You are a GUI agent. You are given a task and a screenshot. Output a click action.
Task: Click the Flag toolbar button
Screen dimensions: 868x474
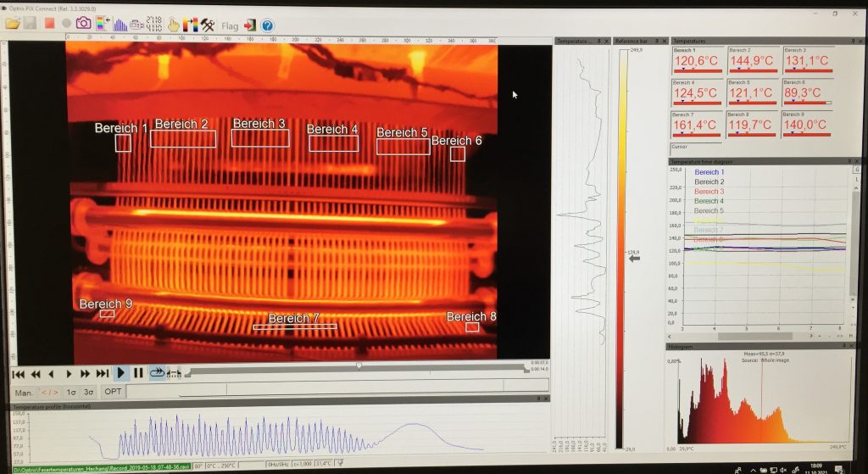(230, 26)
